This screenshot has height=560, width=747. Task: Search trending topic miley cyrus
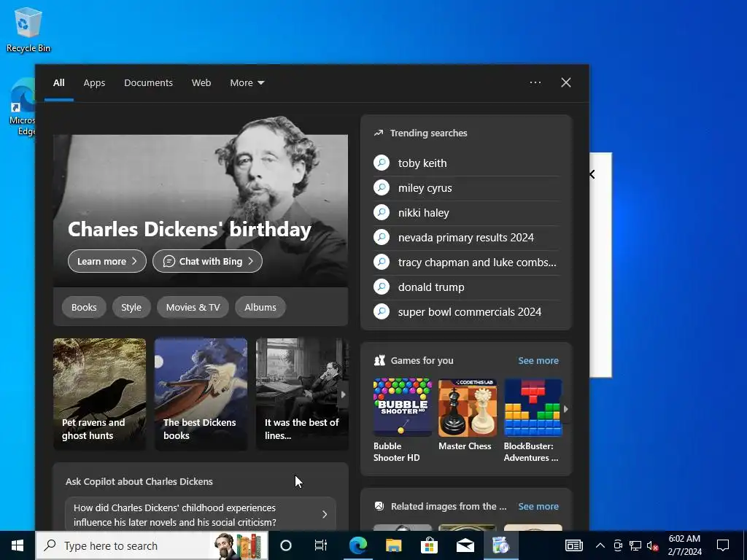pyautogui.click(x=466, y=188)
